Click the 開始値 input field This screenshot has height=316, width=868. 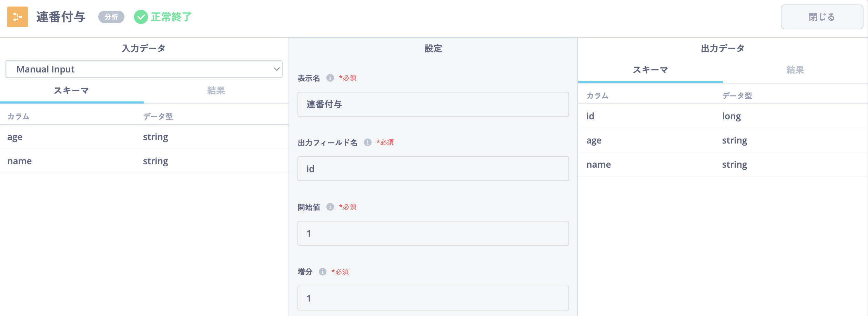[x=433, y=233]
